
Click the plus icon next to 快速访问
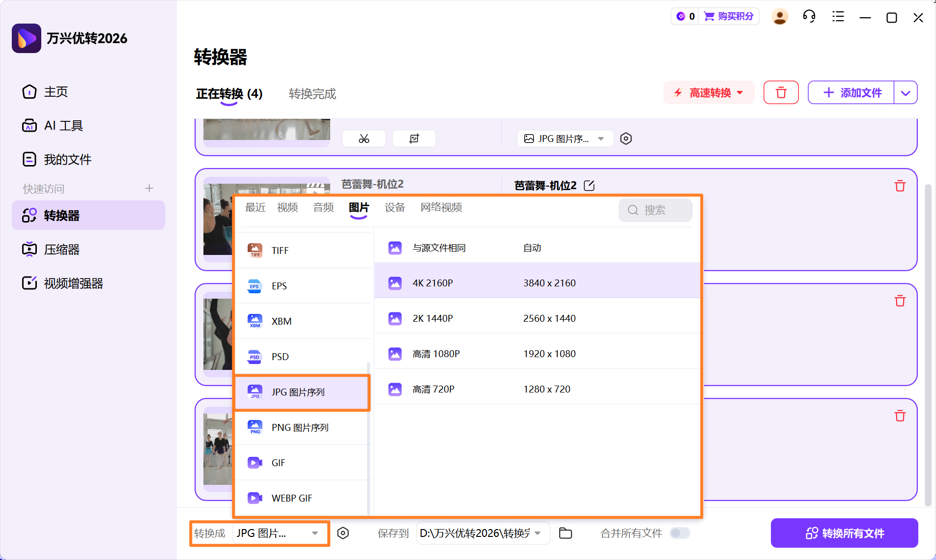tap(149, 188)
